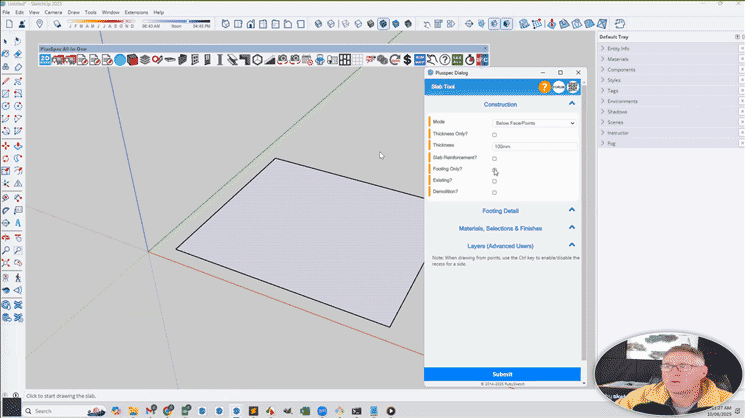This screenshot has width=745, height=418.
Task: Select the 3D Text letter A tool
Action: [18, 223]
